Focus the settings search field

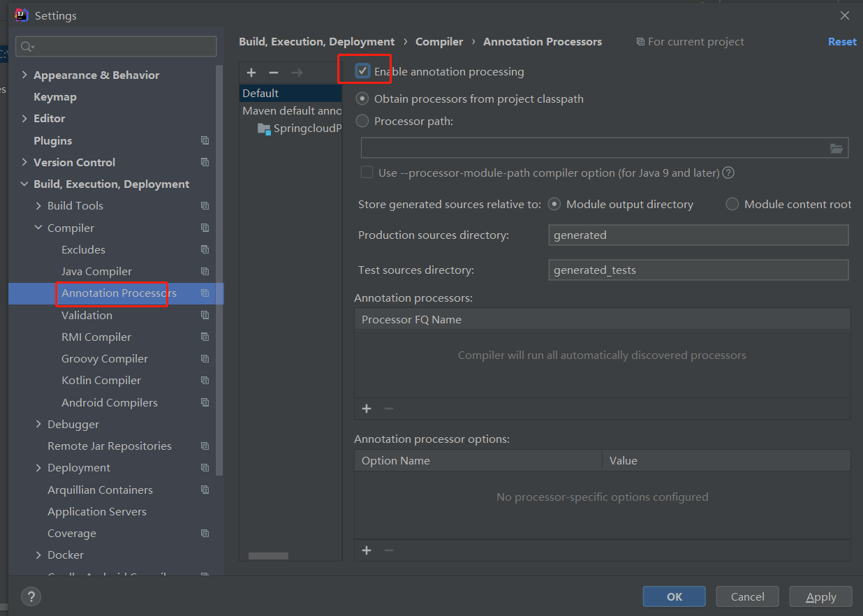coord(116,47)
